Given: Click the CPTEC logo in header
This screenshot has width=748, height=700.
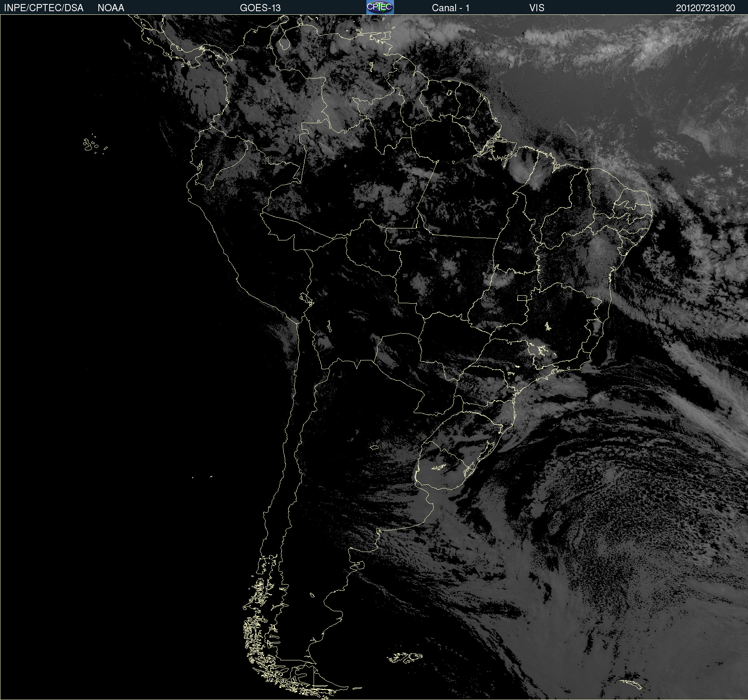Looking at the screenshot, I should pyautogui.click(x=380, y=7).
